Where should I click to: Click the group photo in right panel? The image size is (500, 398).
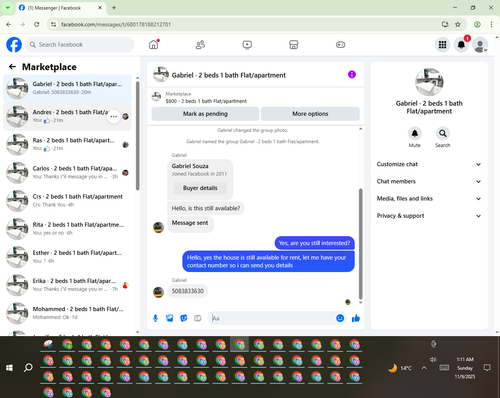pos(429,82)
